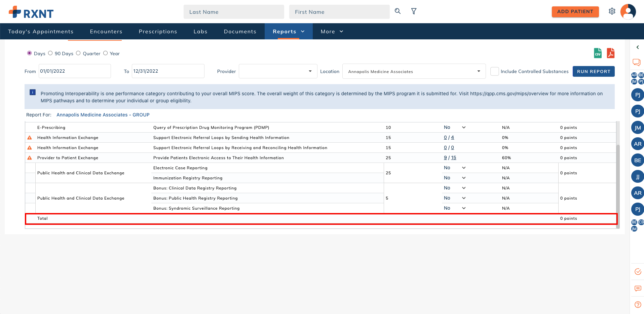Open denominator 15 link
This screenshot has height=314, width=644.
click(454, 158)
